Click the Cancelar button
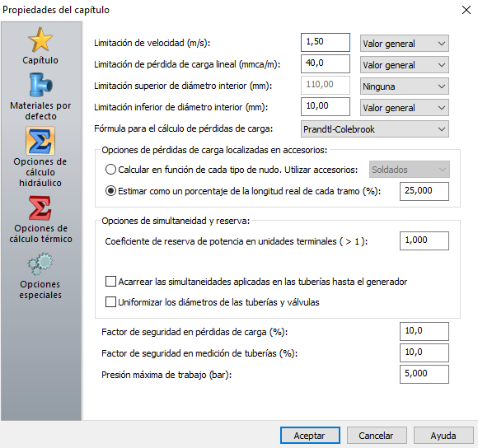 tap(377, 436)
